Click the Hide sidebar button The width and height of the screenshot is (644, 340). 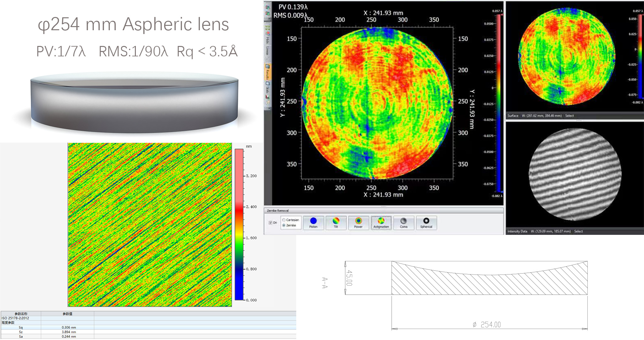(268, 40)
